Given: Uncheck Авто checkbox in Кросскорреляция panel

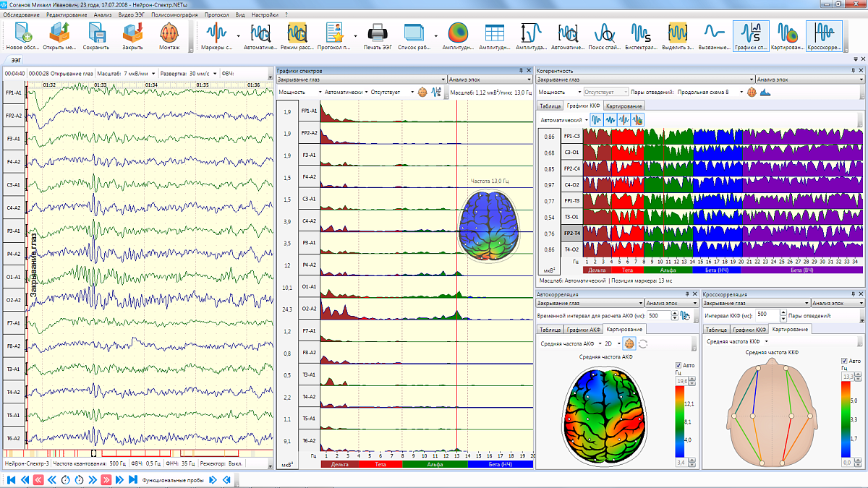Looking at the screenshot, I should point(845,361).
